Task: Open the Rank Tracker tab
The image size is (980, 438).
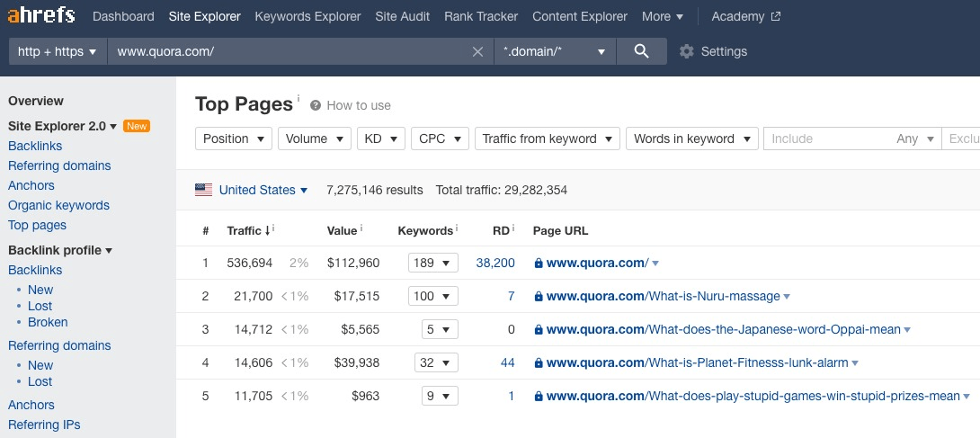Action: (481, 16)
